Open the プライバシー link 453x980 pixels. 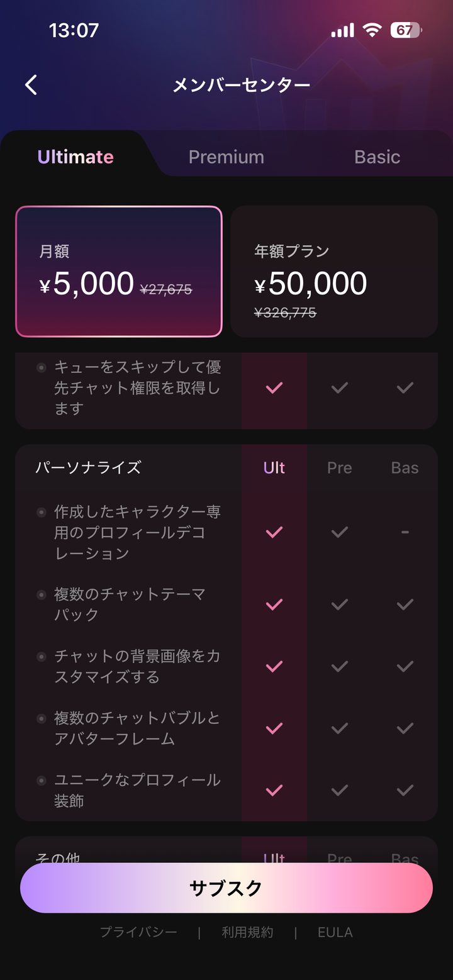(x=138, y=932)
